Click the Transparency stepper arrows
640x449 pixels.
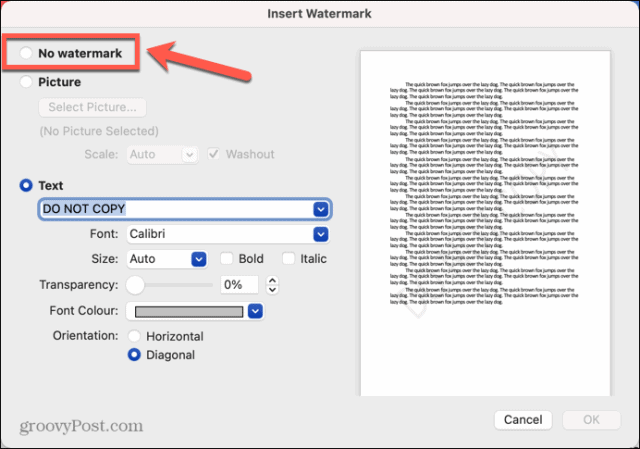coord(271,285)
